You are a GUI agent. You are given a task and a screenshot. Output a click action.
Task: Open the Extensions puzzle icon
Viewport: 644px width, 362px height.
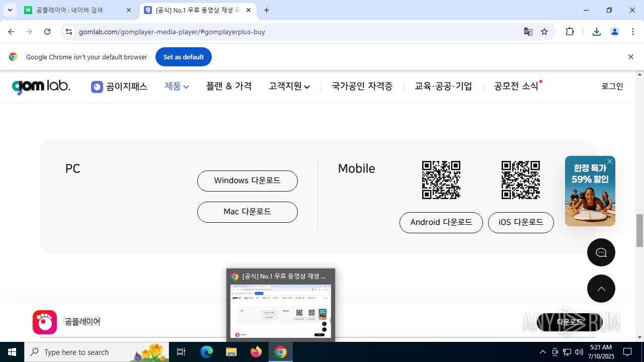pos(570,32)
